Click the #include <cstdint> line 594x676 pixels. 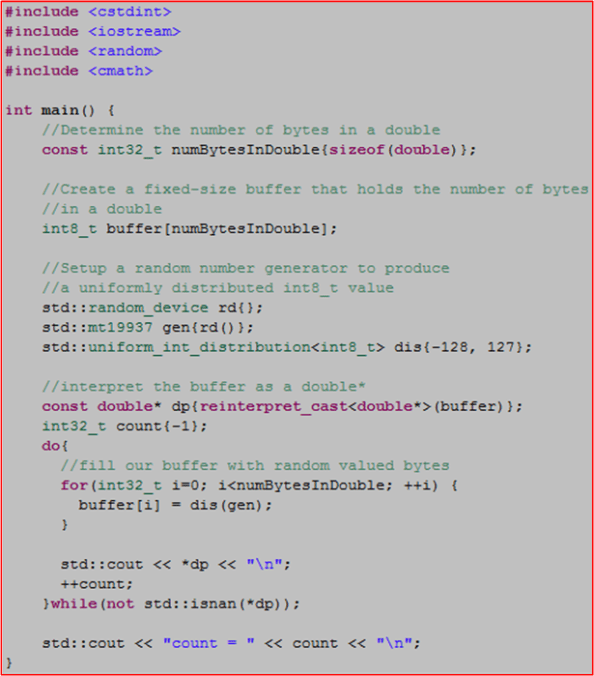[88, 12]
